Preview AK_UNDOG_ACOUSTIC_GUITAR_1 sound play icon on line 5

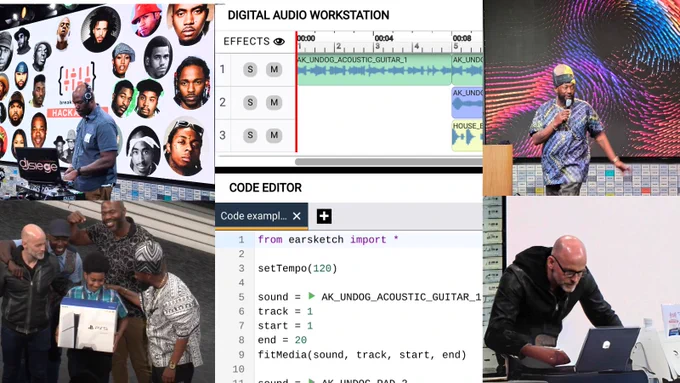tap(311, 296)
